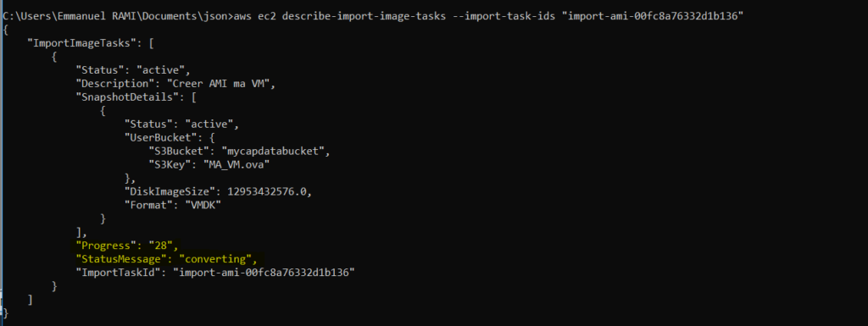Click the S3Key value MA_VM.ova
Viewport: 868px width, 326px height.
point(239,164)
